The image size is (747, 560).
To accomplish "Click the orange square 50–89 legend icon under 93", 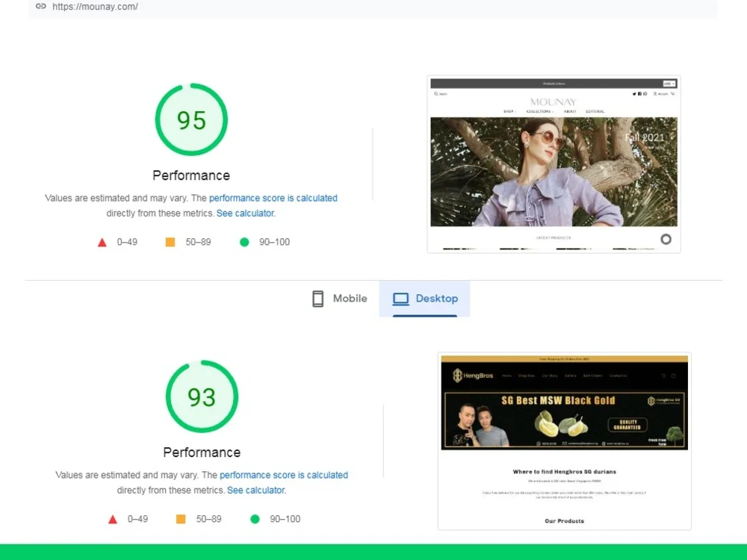I will pos(181,519).
